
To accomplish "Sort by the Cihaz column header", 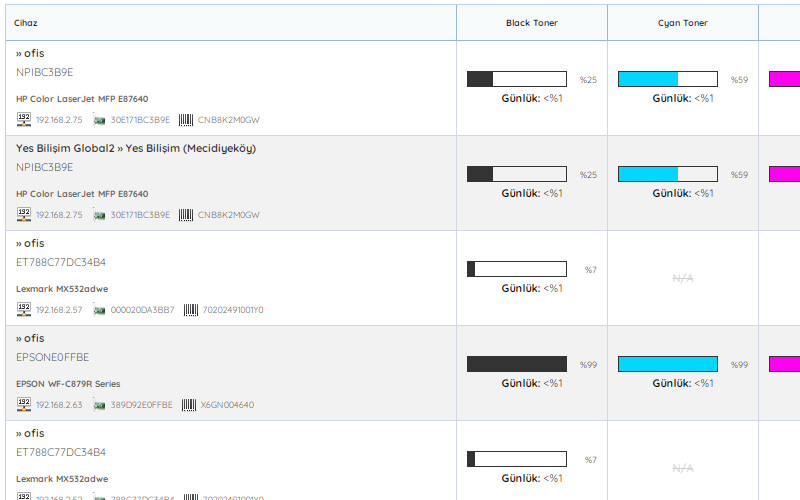I will coord(26,22).
